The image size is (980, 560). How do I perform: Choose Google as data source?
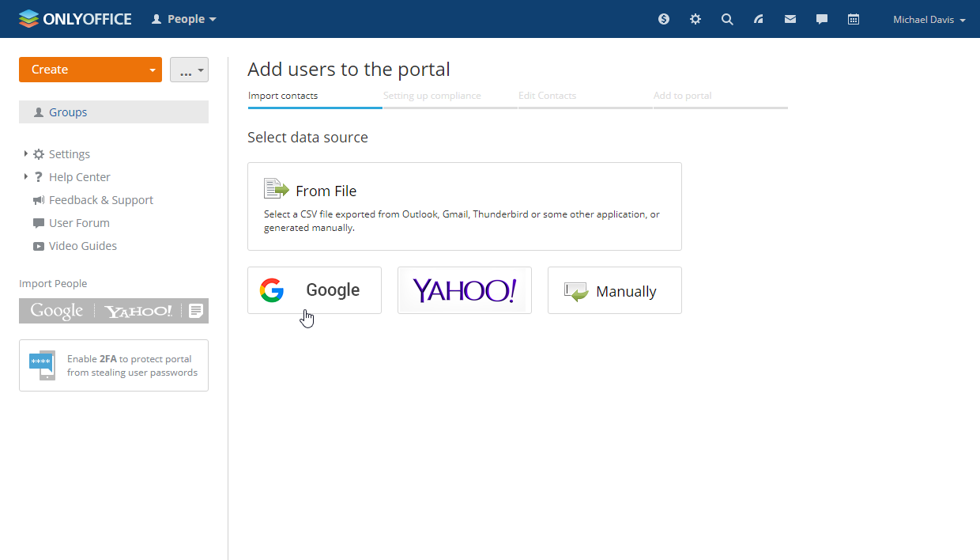315,290
